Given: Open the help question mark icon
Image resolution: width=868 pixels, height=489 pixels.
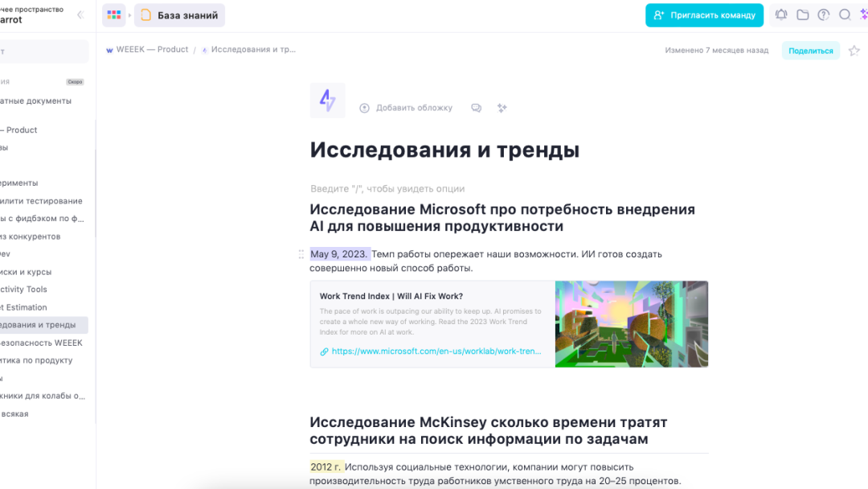Looking at the screenshot, I should pos(824,14).
